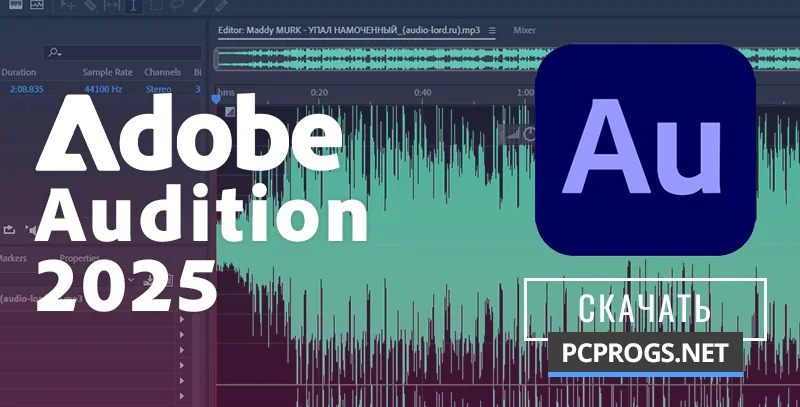Sort files by Channels column
Screen dimensions: 800x407
click(162, 72)
